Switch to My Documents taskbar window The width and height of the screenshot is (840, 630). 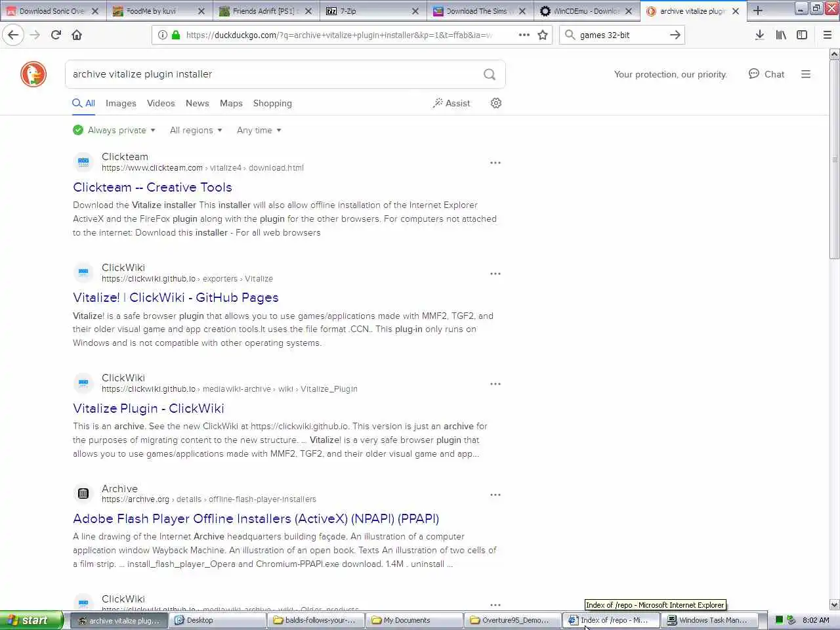click(414, 620)
